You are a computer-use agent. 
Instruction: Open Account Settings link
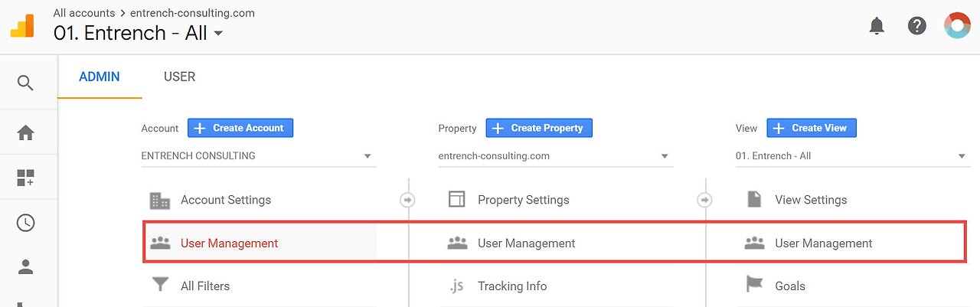click(x=226, y=200)
